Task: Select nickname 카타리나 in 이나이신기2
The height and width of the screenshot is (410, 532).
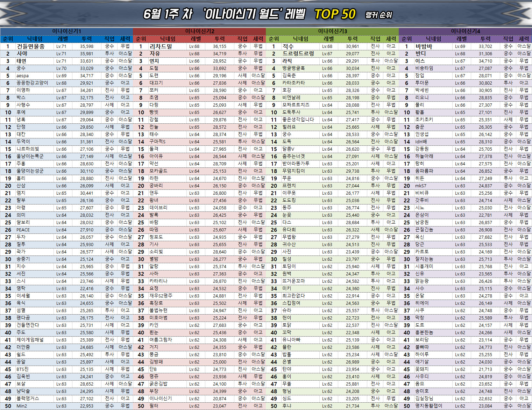Action: [x=158, y=281]
